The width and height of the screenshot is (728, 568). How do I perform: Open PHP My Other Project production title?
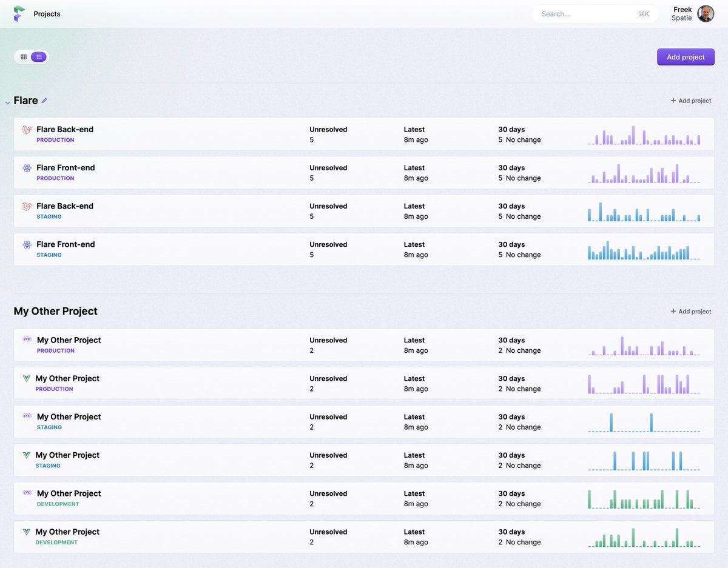pos(69,340)
